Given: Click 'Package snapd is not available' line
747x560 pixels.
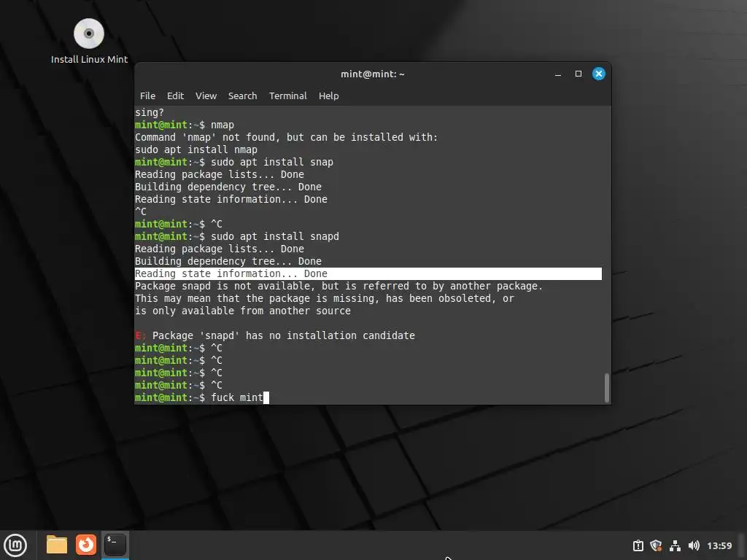Looking at the screenshot, I should (x=338, y=286).
